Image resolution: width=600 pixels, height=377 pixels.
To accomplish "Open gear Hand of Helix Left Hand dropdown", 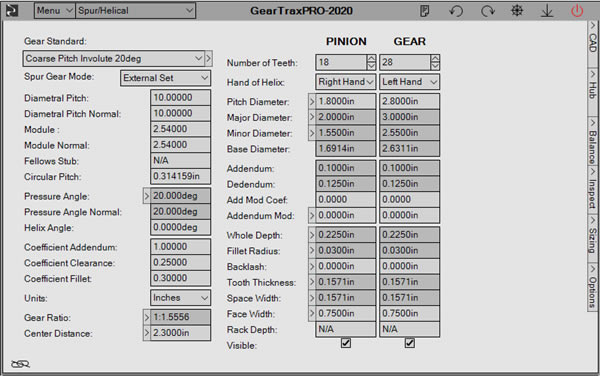I will coord(409,82).
